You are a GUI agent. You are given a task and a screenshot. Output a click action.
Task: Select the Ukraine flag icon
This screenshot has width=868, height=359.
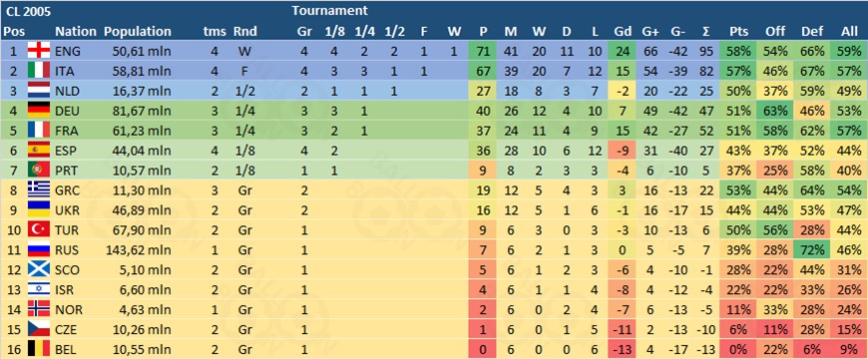(39, 209)
